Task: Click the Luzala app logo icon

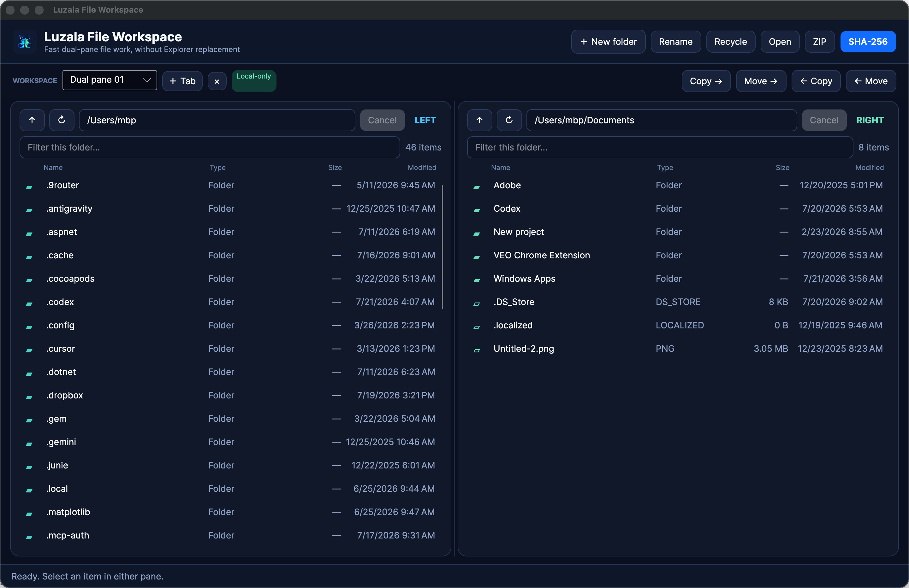Action: 24,42
